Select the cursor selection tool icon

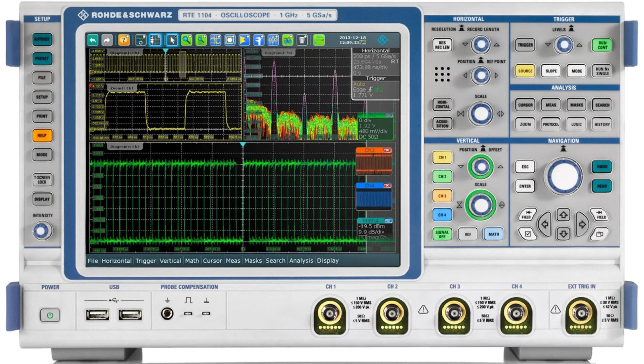172,40
